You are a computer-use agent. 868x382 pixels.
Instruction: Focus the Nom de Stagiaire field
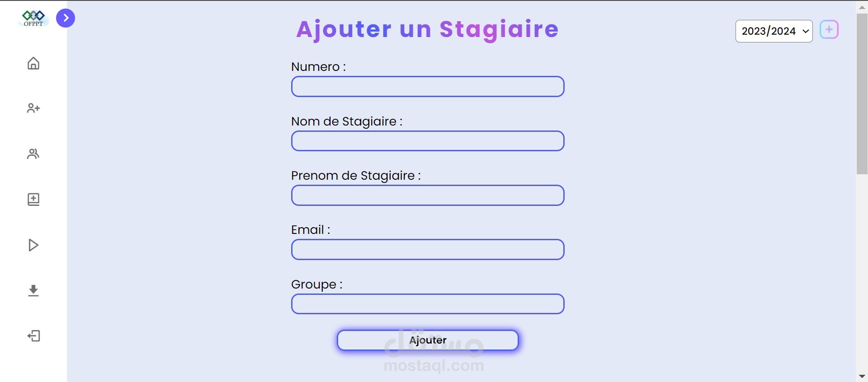click(x=427, y=141)
